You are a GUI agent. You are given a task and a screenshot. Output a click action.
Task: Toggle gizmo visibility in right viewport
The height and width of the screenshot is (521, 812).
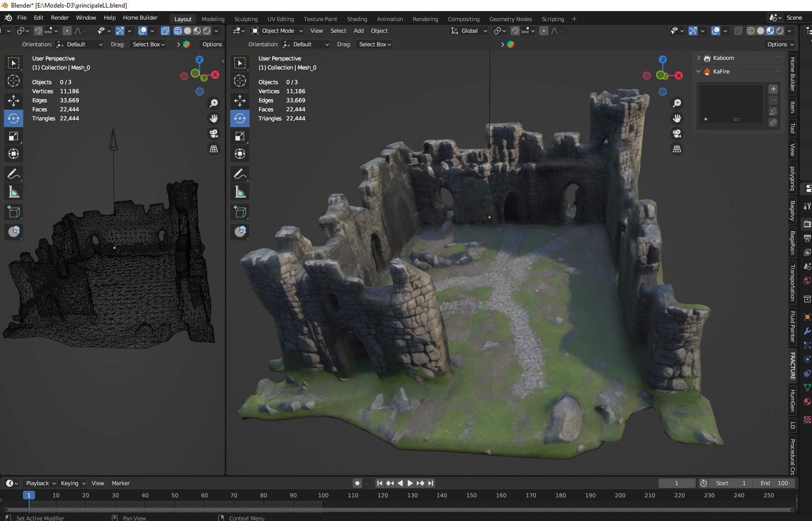(693, 31)
